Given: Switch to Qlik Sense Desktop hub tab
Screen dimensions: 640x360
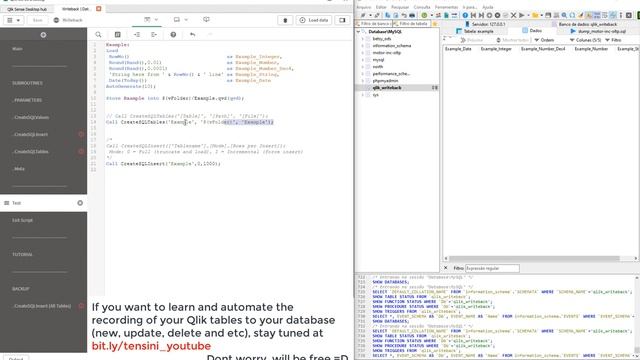Looking at the screenshot, I should pyautogui.click(x=27, y=9).
